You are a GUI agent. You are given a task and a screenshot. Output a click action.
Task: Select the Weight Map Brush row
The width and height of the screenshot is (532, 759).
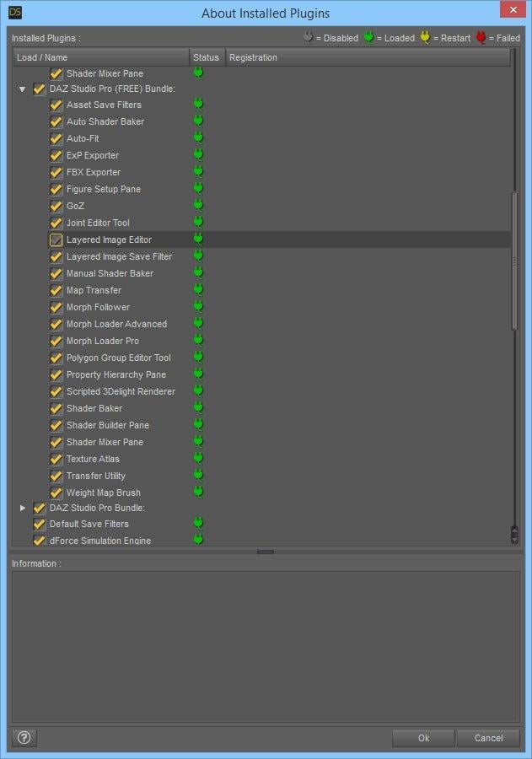[262, 493]
